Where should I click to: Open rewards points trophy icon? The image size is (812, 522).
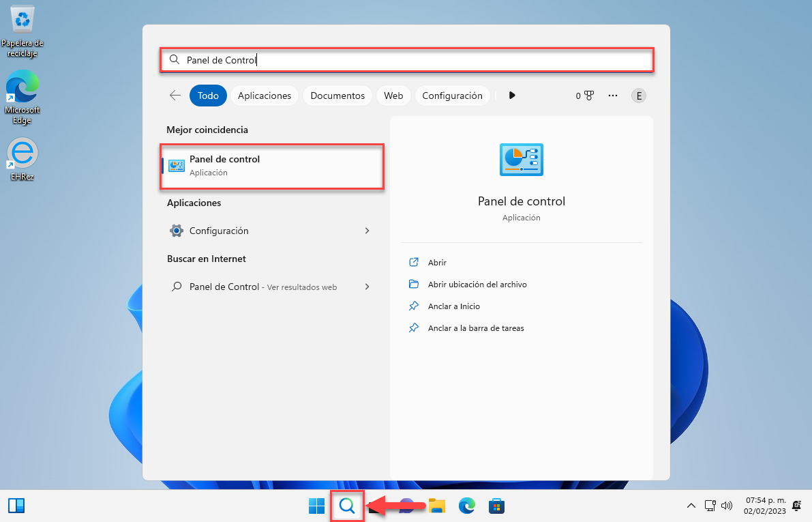pyautogui.click(x=585, y=96)
